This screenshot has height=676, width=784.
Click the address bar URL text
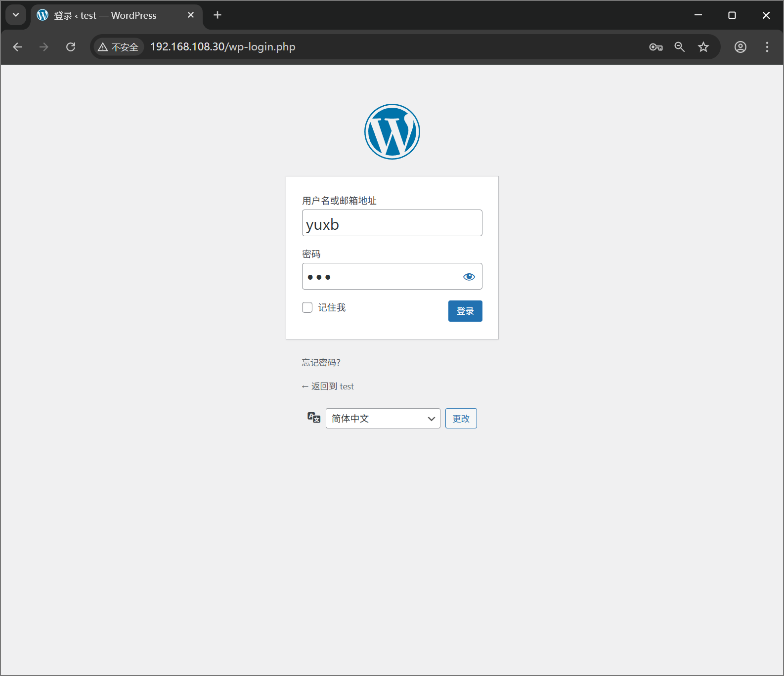[223, 47]
